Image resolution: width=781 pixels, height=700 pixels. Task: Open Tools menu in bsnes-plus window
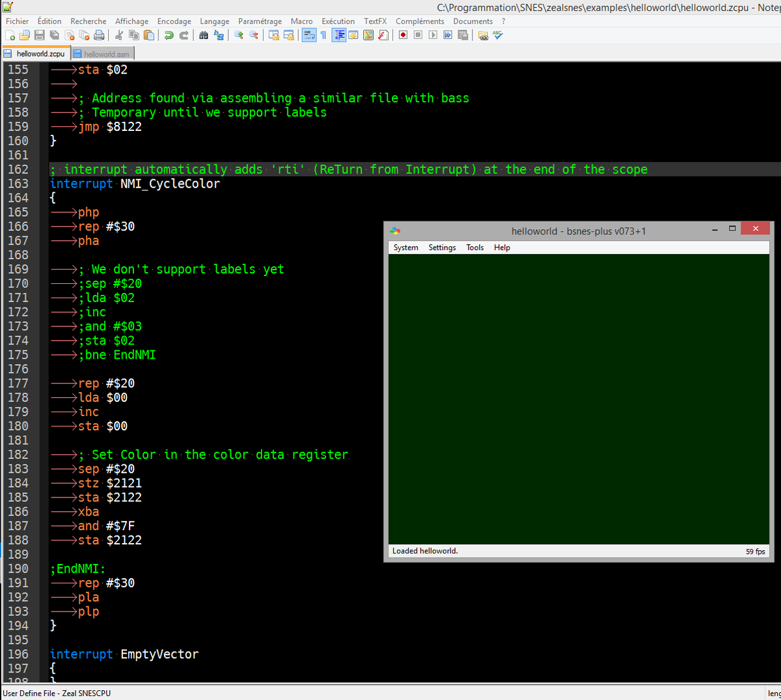(475, 247)
